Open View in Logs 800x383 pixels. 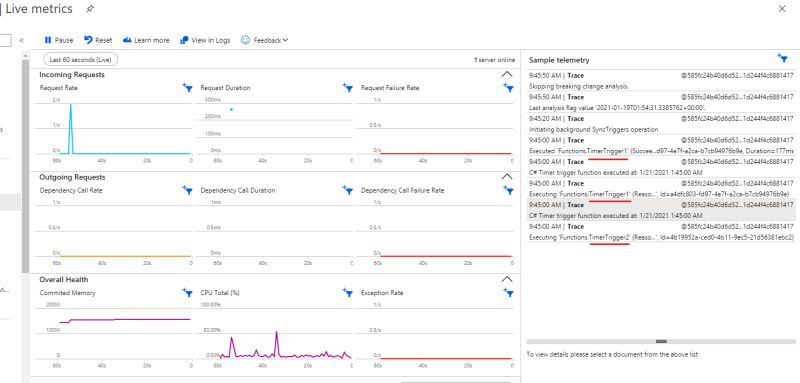tap(205, 40)
